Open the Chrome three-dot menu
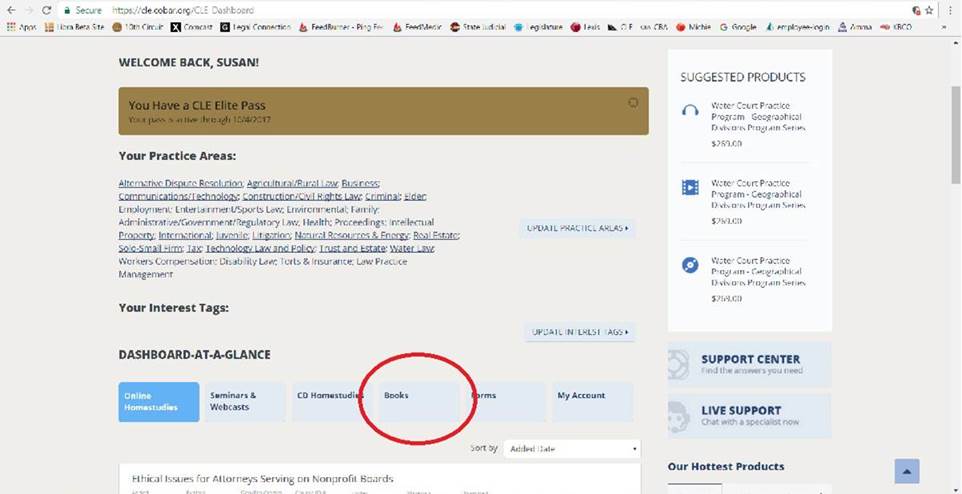 [x=949, y=10]
